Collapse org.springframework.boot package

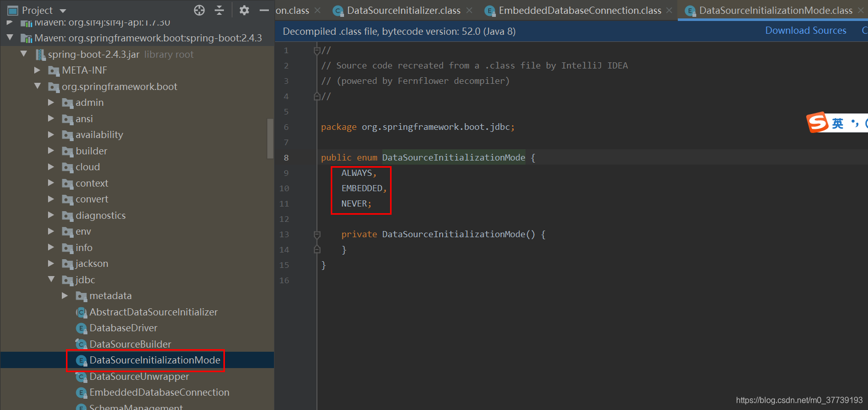[x=37, y=86]
